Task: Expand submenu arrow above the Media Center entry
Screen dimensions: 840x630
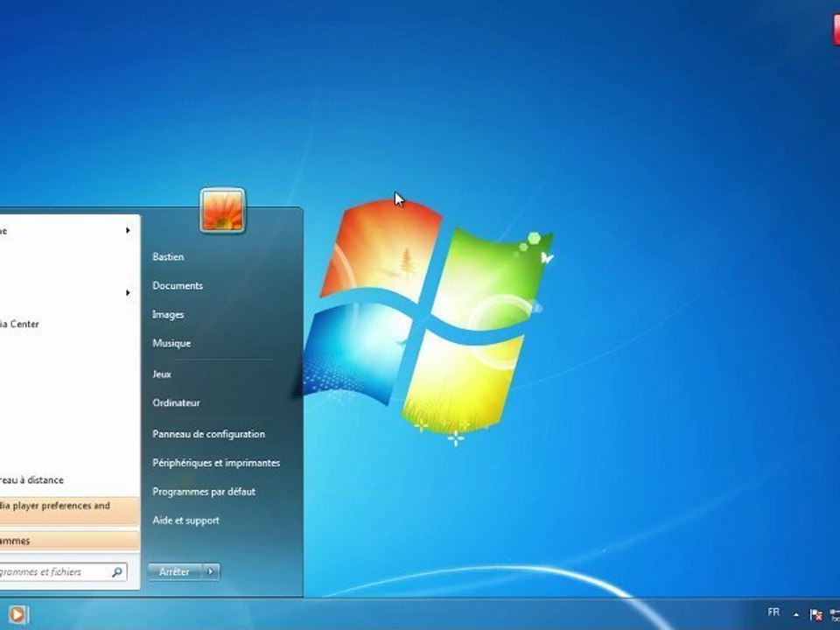Action: coord(128,292)
